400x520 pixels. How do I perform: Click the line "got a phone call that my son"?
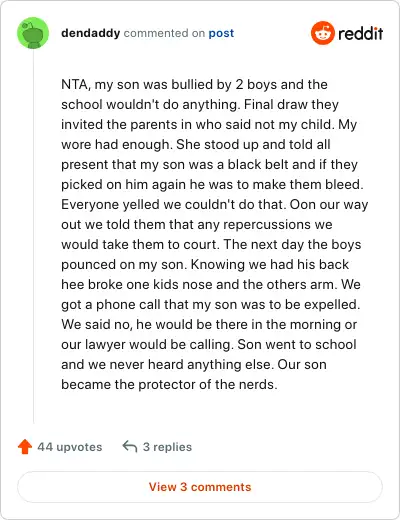click(211, 305)
